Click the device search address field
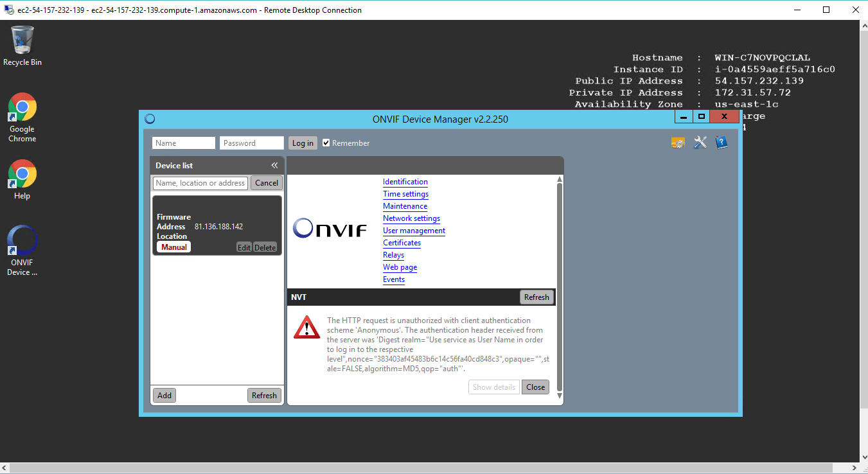This screenshot has width=868, height=474. tap(200, 183)
